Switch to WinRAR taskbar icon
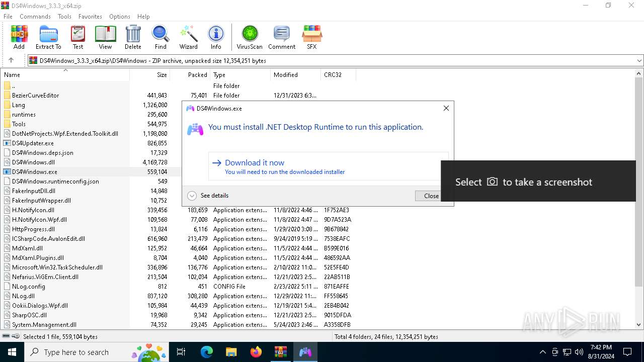 [281, 352]
